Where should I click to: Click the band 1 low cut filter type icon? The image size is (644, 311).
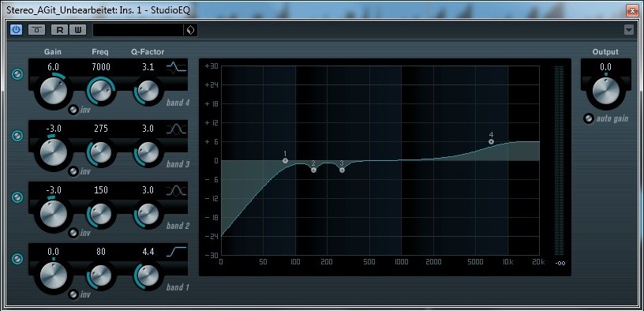click(177, 252)
